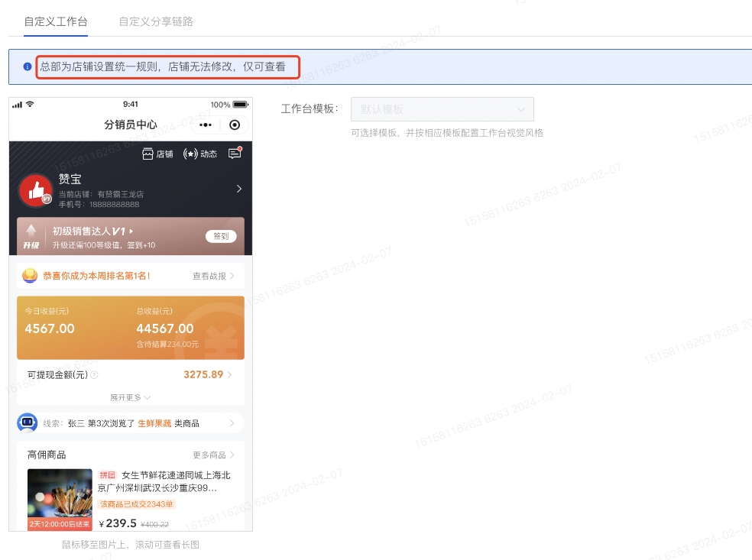752x560 pixels.
Task: Open withdrawable amount 3275.89
Action: point(208,374)
